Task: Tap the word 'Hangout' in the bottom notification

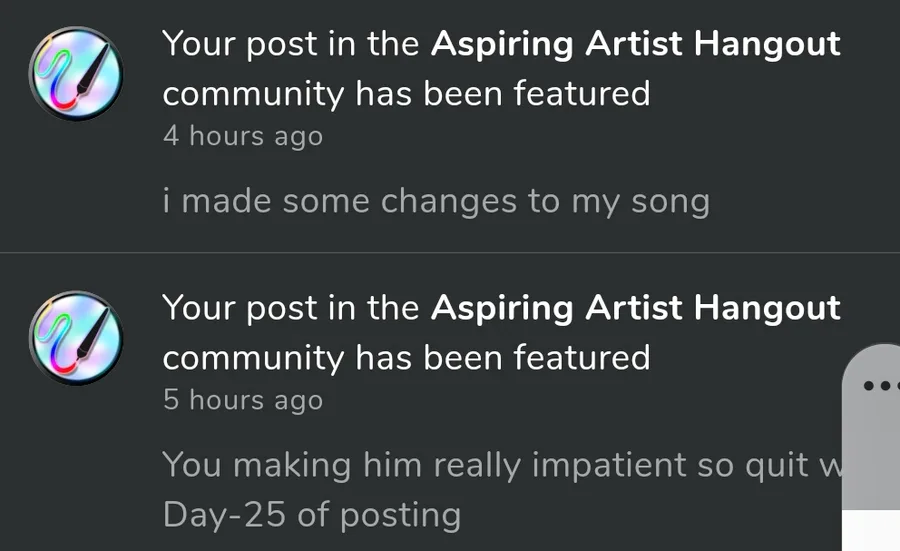Action: (x=767, y=308)
